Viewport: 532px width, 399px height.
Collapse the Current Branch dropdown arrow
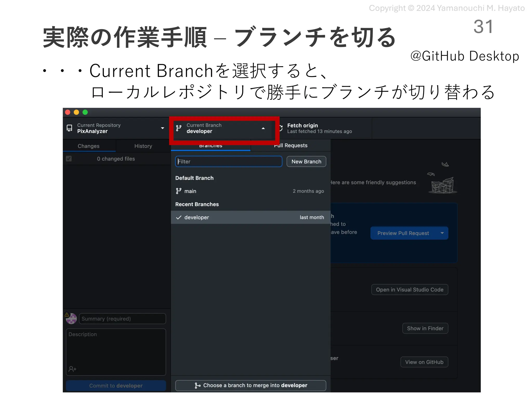coord(263,128)
